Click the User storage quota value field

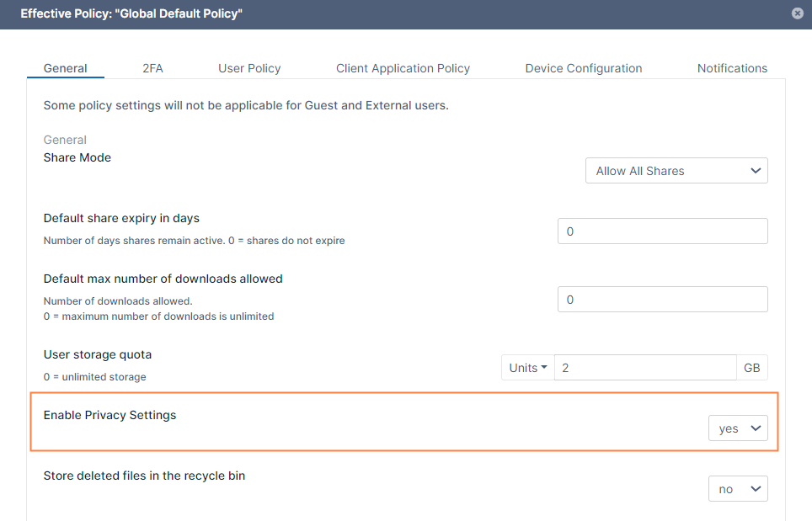coord(645,368)
